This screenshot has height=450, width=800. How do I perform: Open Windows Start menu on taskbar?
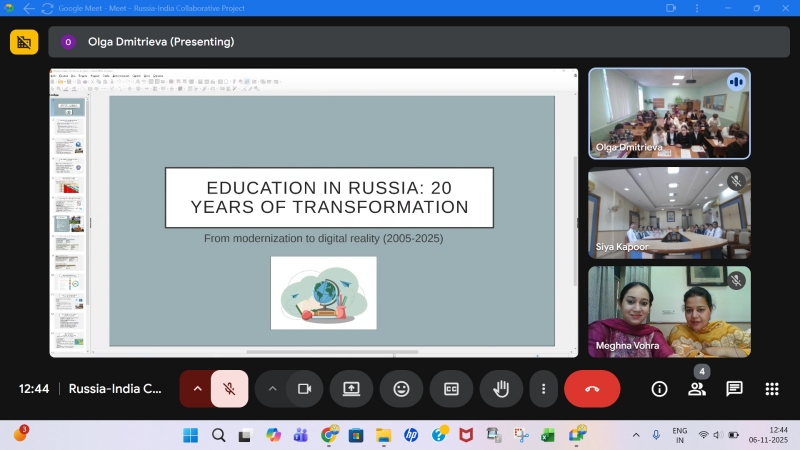190,435
